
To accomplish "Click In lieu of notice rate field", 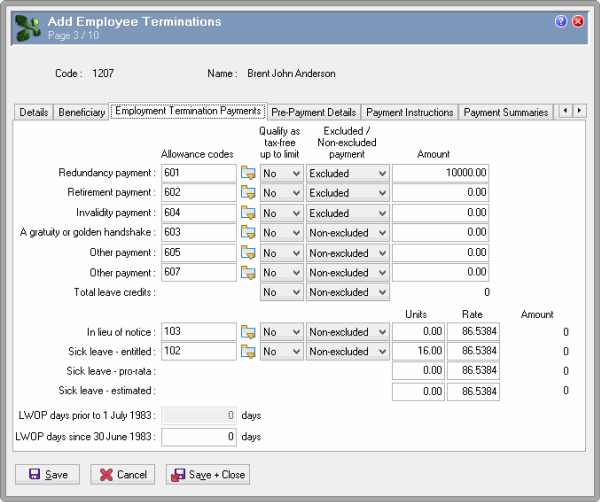I will pyautogui.click(x=473, y=331).
